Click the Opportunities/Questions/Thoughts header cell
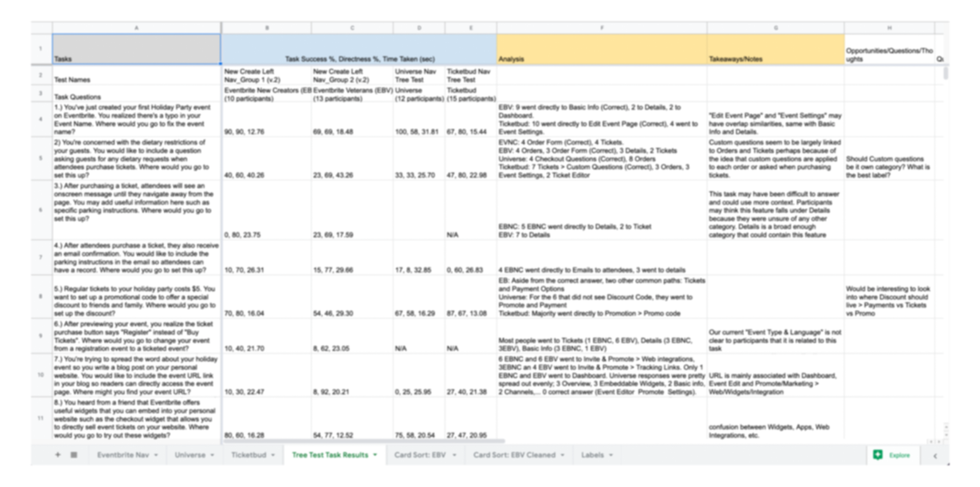Image resolution: width=980 pixels, height=487 pixels. click(x=889, y=49)
